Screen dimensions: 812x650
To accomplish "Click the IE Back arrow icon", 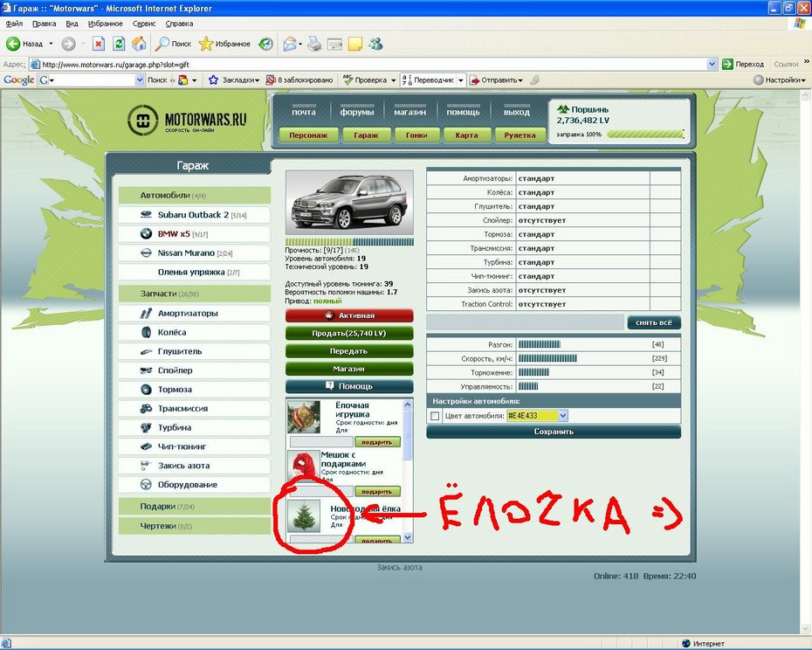I will coord(13,44).
